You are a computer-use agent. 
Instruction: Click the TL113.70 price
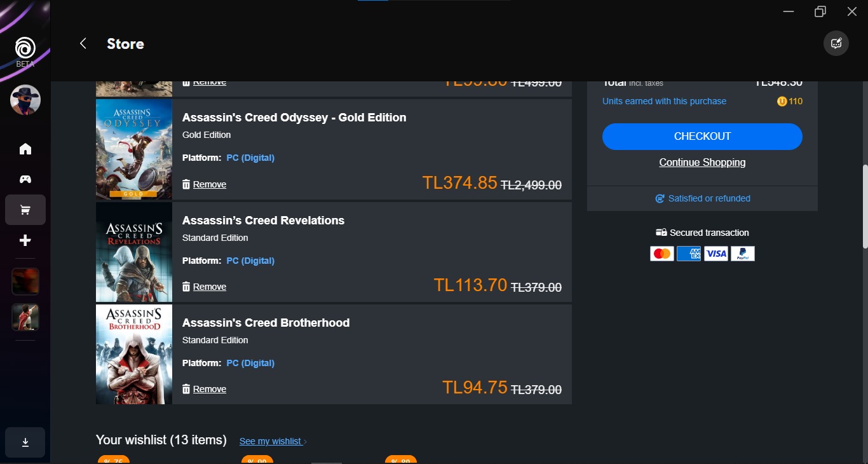tap(470, 285)
